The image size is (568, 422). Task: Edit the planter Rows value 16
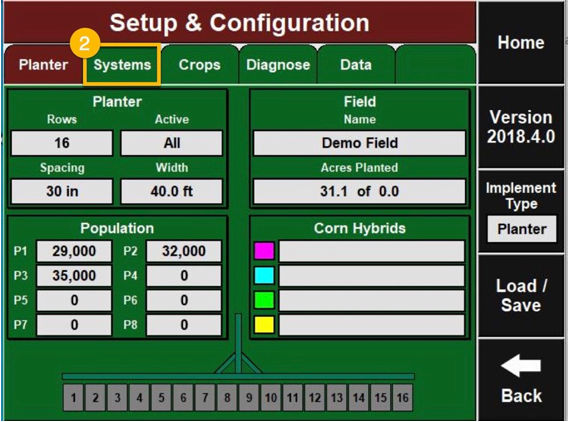(62, 143)
